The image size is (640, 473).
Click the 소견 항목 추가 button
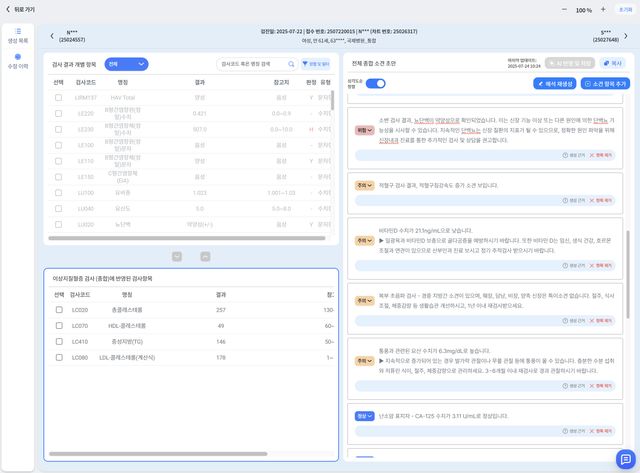coord(605,84)
